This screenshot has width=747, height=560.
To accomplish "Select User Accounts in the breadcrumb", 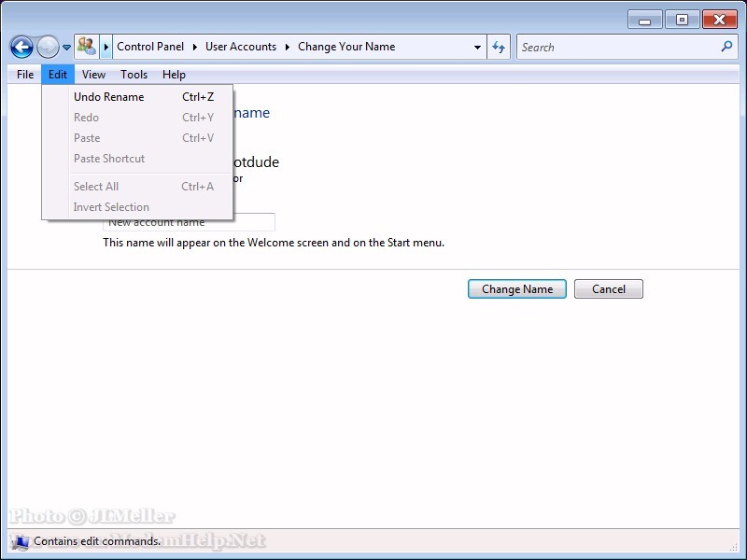I will (241, 47).
